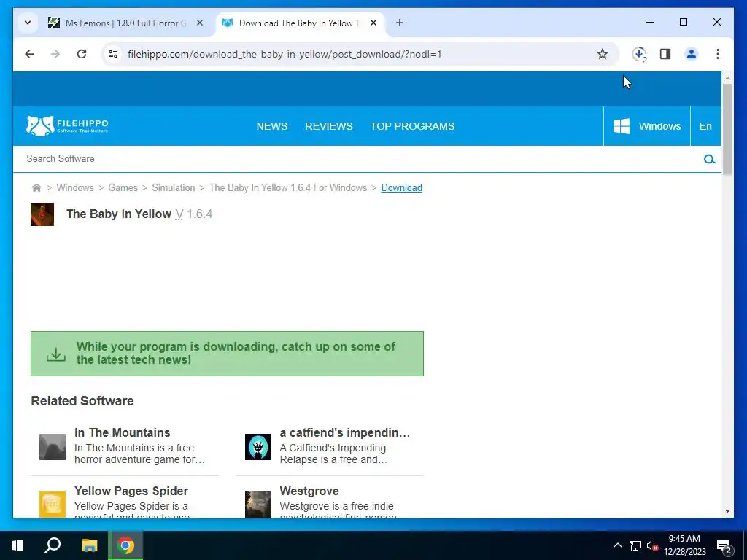Bookmark this page with the star icon
The height and width of the screenshot is (560, 747).
point(602,54)
